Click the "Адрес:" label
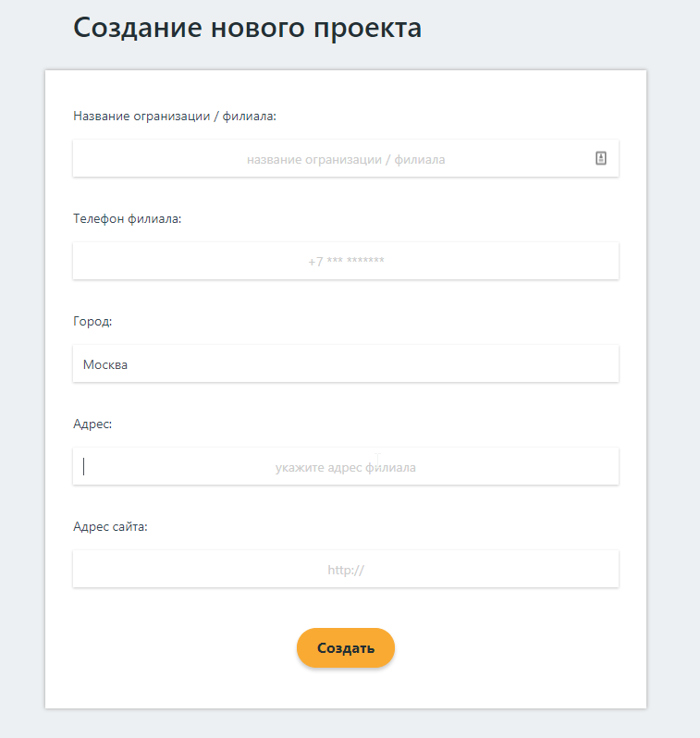This screenshot has width=700, height=738. coord(92,424)
